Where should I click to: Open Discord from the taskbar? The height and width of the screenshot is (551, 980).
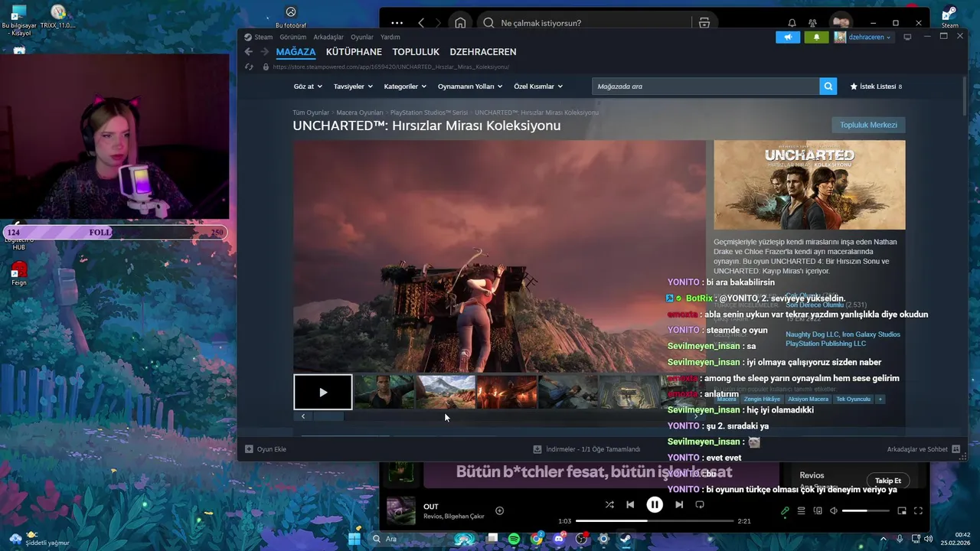tap(559, 539)
